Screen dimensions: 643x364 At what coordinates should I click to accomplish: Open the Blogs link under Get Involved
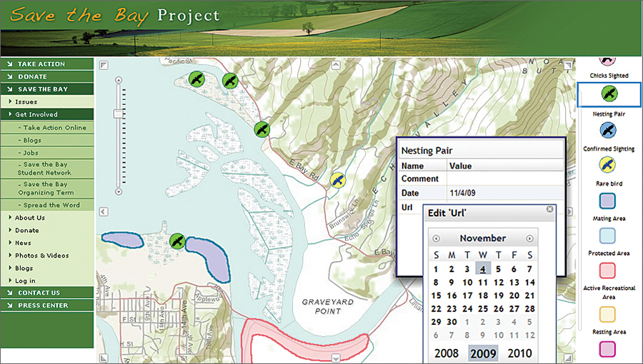pyautogui.click(x=47, y=140)
